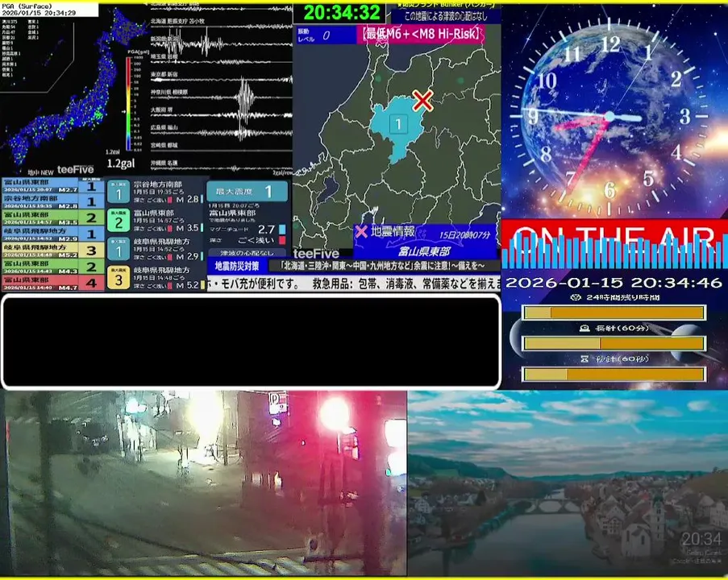
Task: Click the 宮崎県 都城 waveform label
Action: 164,145
